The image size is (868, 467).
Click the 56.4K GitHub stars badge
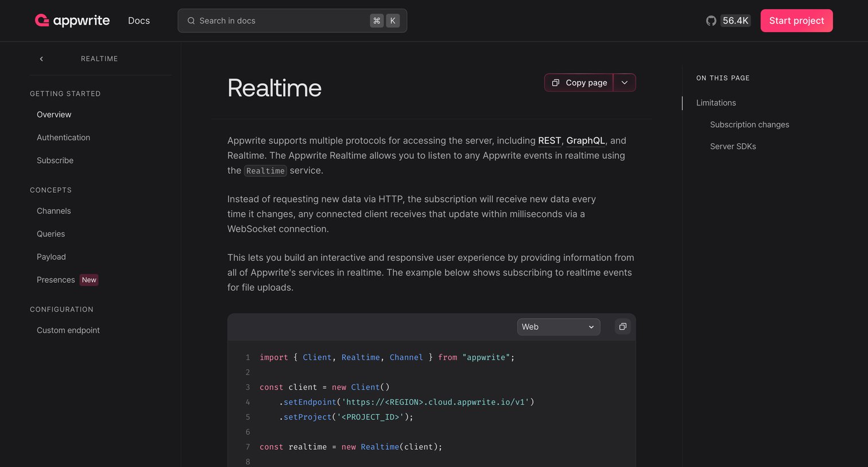click(735, 21)
